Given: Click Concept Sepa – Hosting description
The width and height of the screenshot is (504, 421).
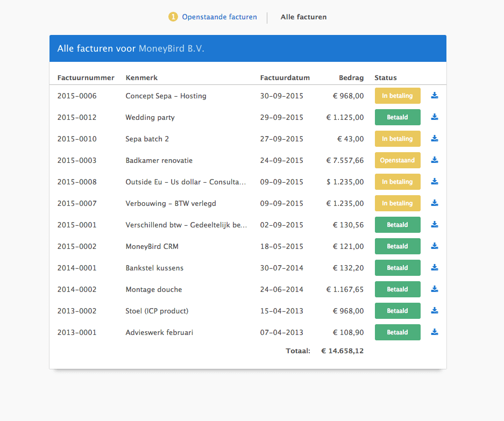Looking at the screenshot, I should 166,96.
